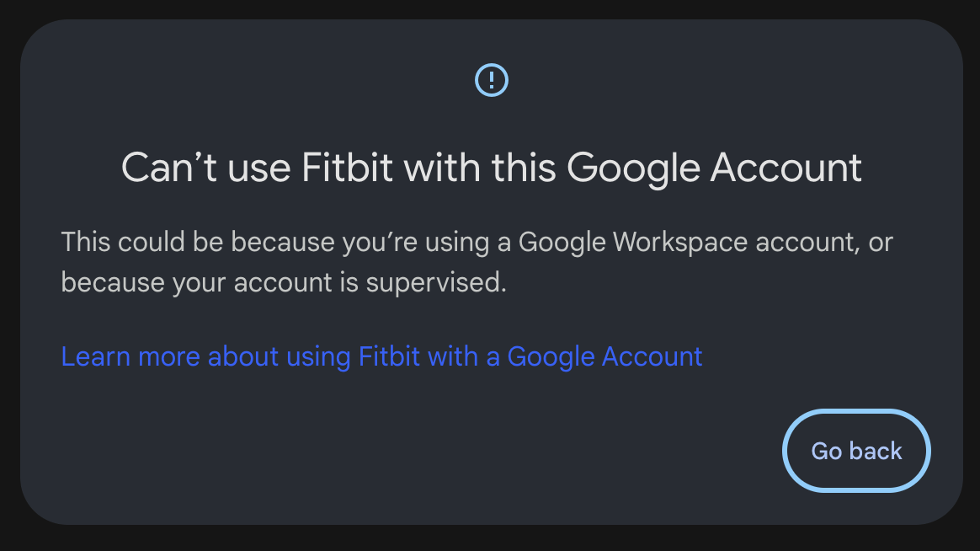Open the Learn more about Fitbit link
This screenshot has height=551, width=980.
(381, 356)
